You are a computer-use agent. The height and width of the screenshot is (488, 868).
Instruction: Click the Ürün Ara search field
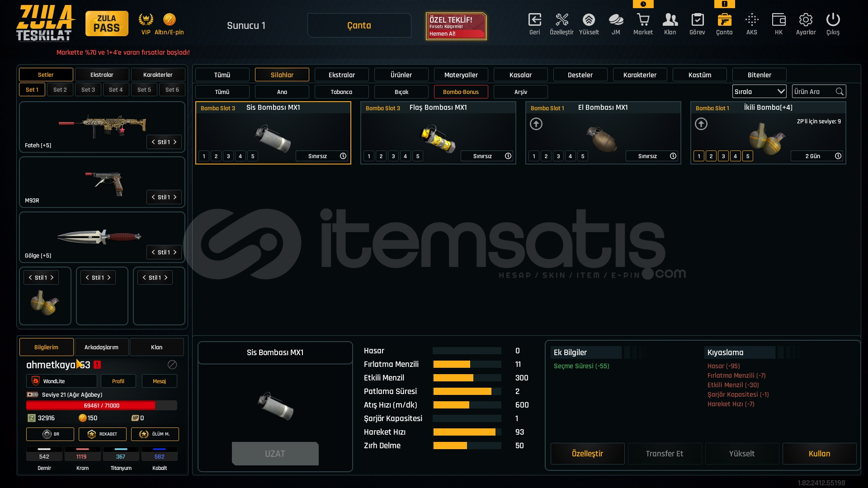814,92
